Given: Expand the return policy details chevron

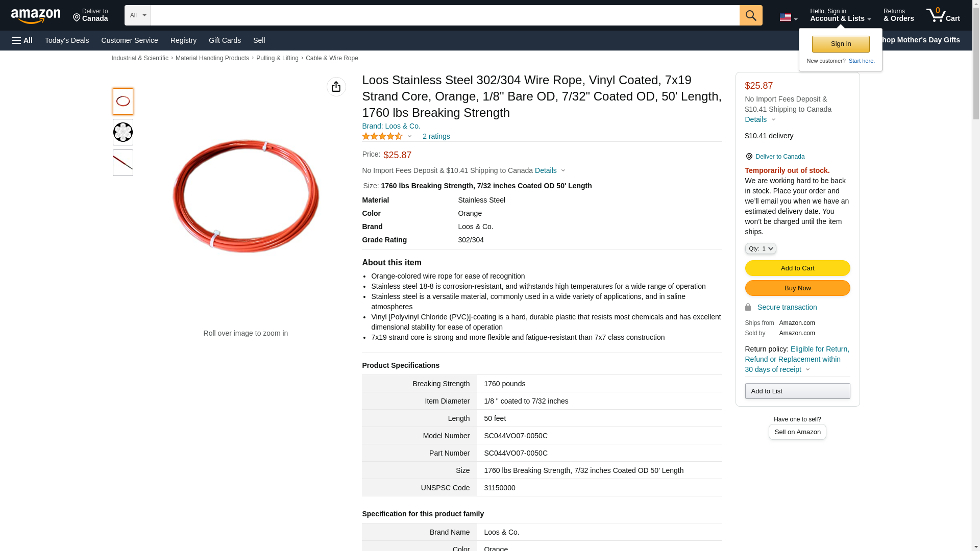Looking at the screenshot, I should coord(807,370).
